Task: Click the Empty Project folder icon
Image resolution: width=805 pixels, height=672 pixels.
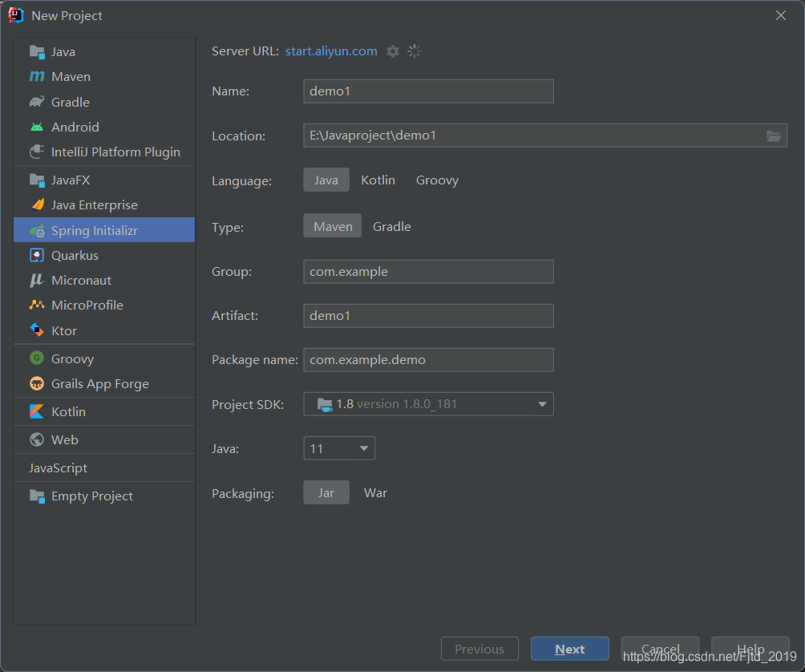Action: (x=37, y=496)
